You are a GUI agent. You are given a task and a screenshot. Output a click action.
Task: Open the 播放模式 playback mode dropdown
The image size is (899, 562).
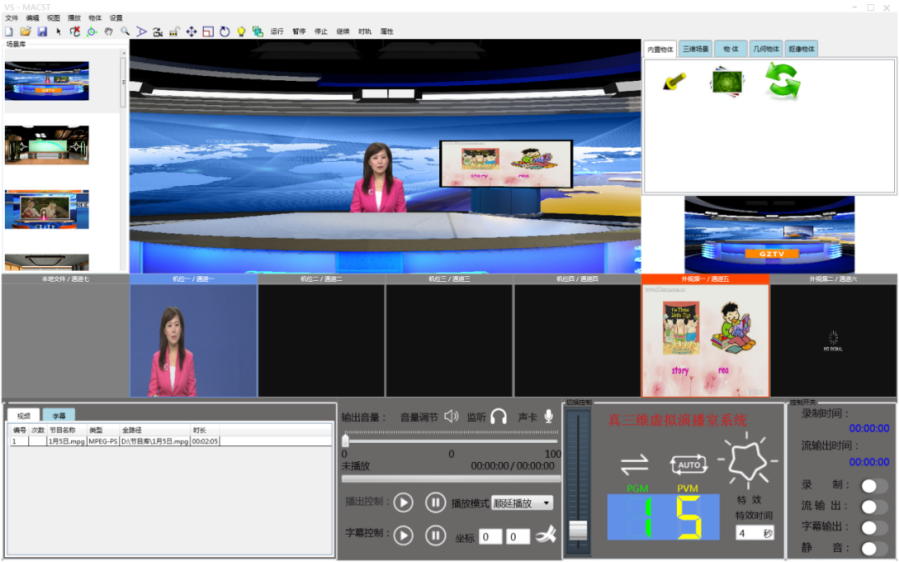(x=522, y=503)
